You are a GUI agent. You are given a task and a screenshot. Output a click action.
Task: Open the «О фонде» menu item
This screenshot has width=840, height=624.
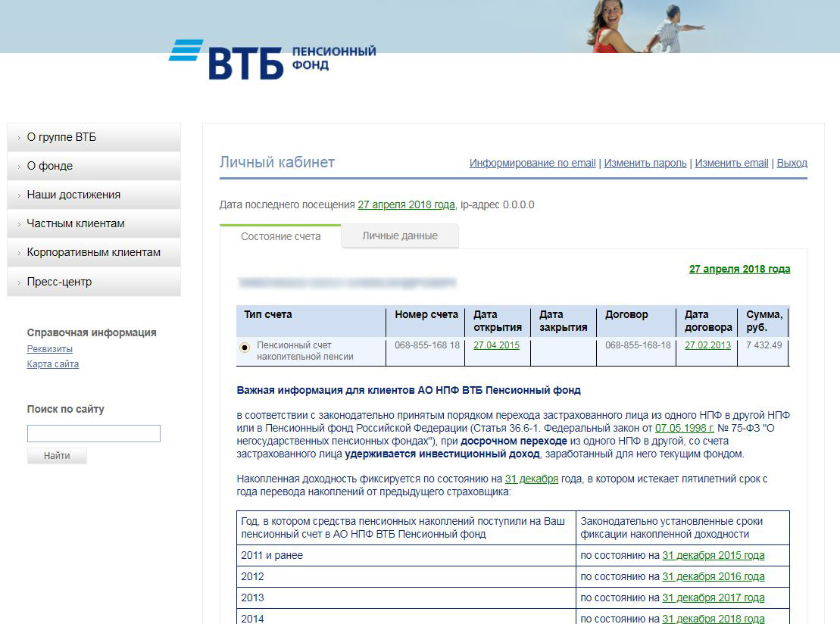tap(94, 166)
